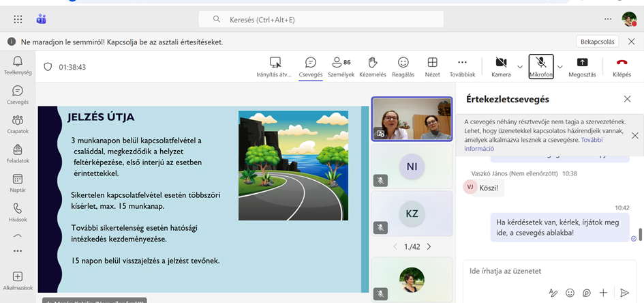644x303 pixels.
Task: Click the send message arrow icon
Action: 624,293
